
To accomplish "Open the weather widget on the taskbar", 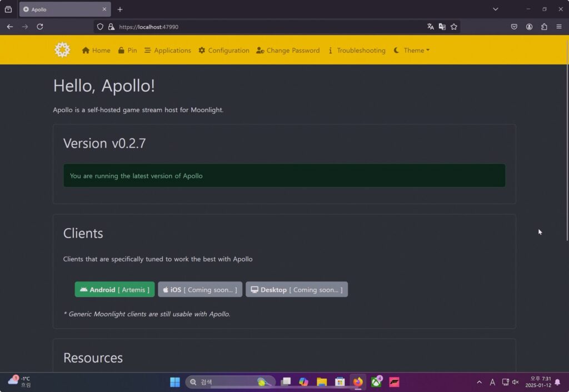I will (19, 382).
